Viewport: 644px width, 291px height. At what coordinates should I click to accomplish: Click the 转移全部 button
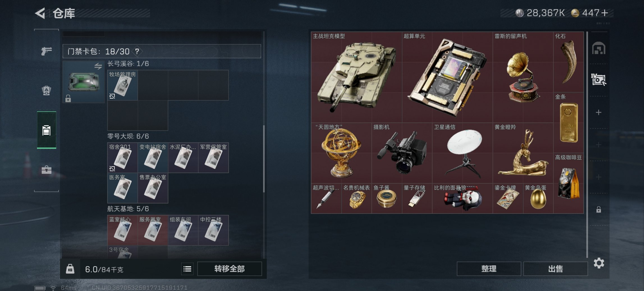point(229,269)
